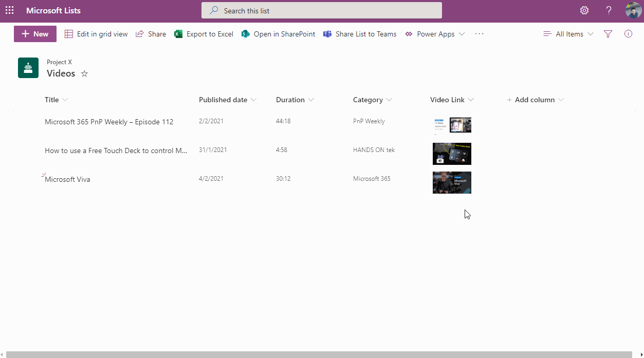Open the user profile picture

point(633,10)
